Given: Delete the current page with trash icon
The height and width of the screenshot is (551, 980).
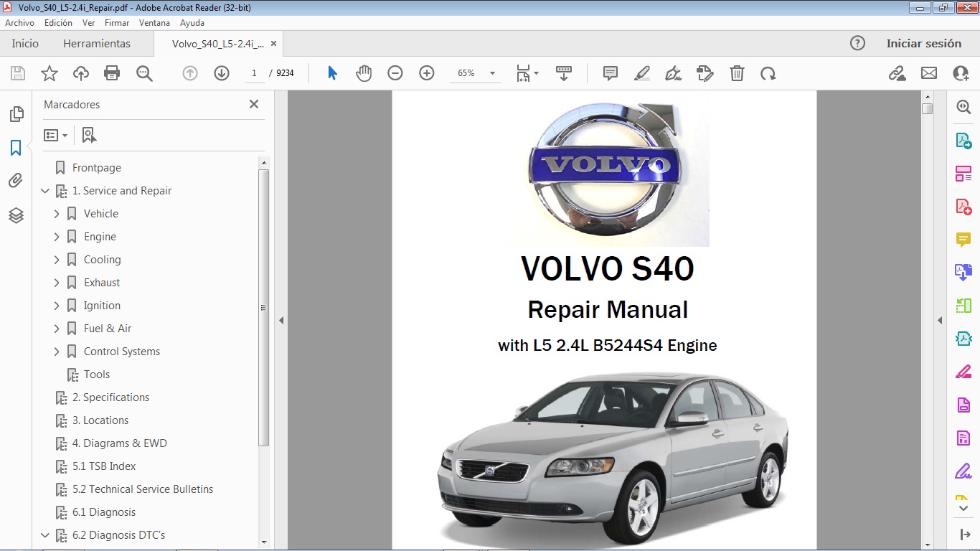Looking at the screenshot, I should (737, 72).
